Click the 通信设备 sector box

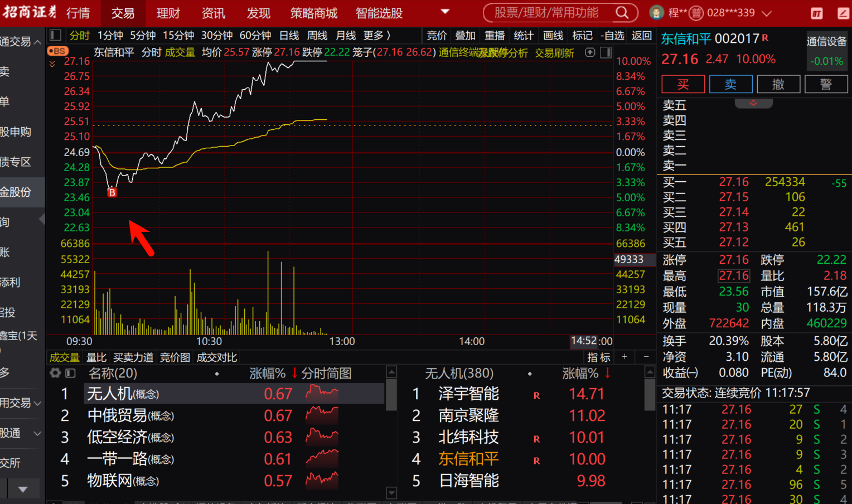[826, 50]
